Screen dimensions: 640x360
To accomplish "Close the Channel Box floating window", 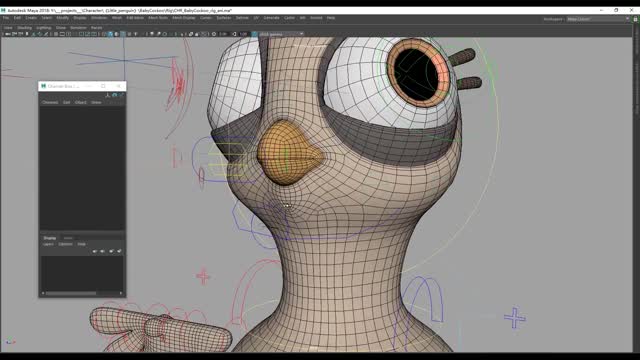I will coord(118,86).
